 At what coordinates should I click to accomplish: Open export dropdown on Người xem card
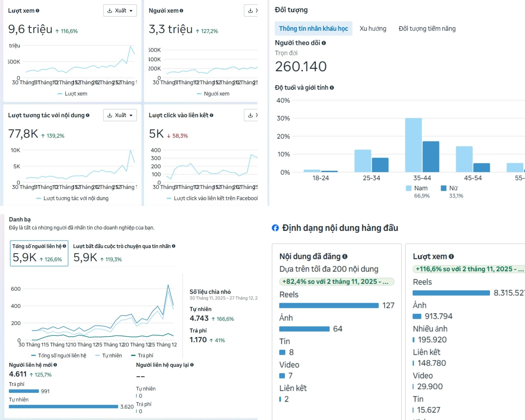pyautogui.click(x=251, y=10)
